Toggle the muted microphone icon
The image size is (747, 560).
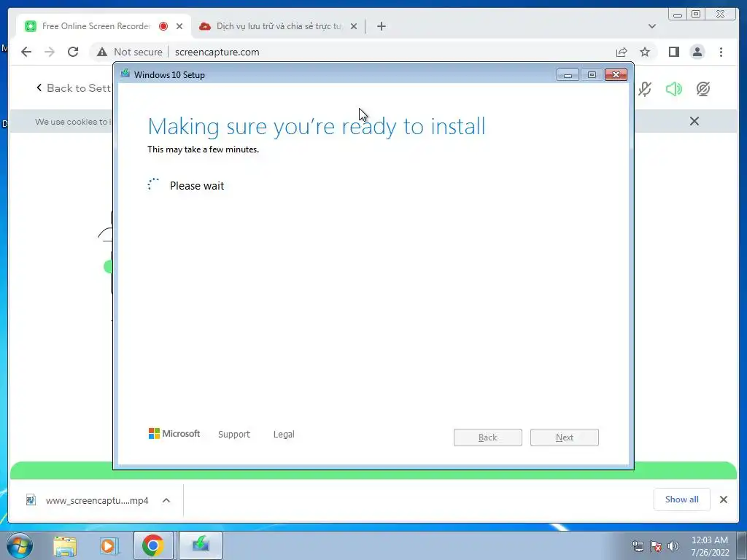[x=645, y=89]
